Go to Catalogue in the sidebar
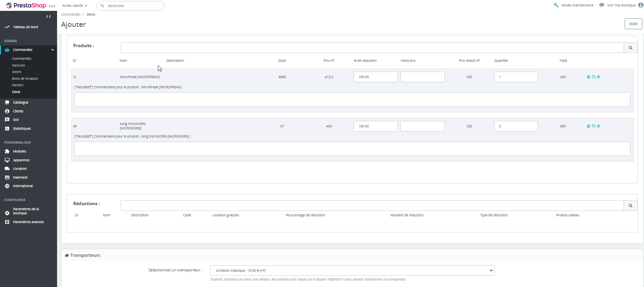 [21, 102]
